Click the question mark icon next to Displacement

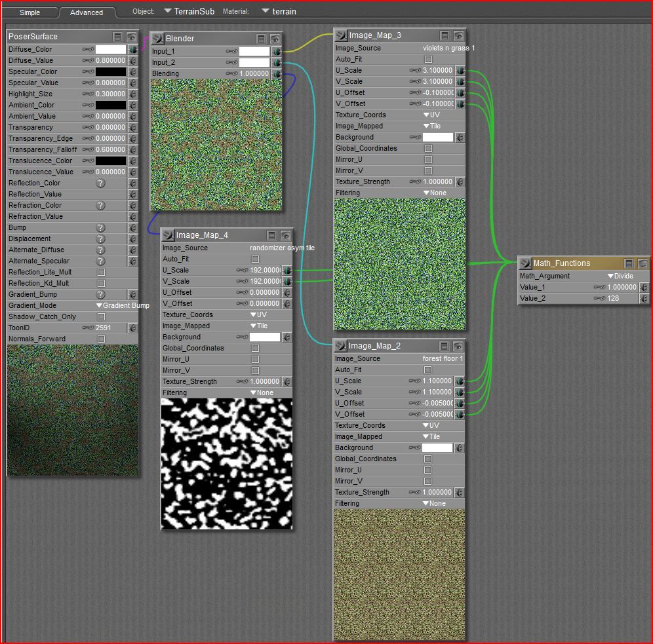click(100, 238)
